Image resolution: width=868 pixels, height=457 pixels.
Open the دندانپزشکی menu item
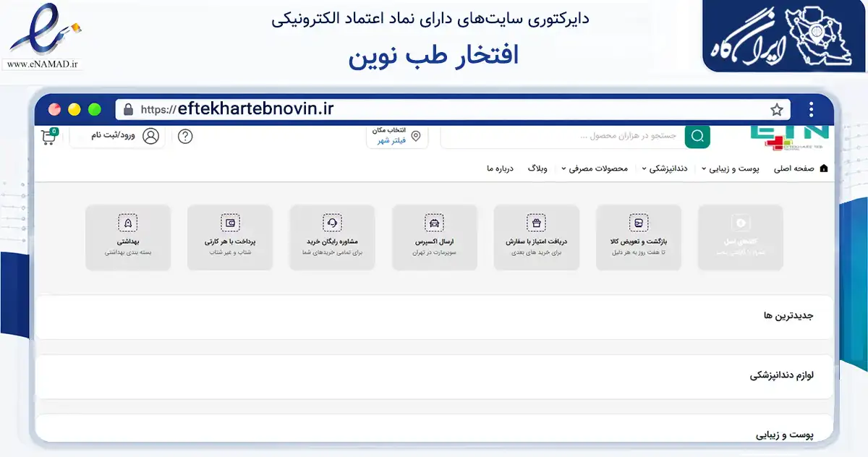click(669, 168)
